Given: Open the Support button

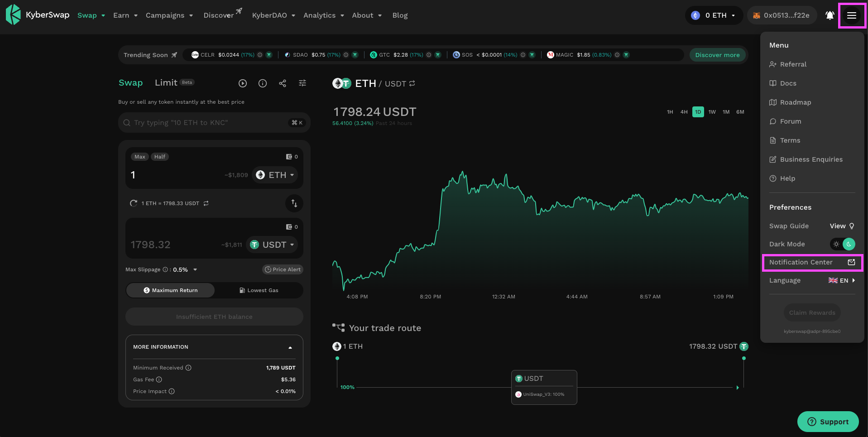Looking at the screenshot, I should pos(828,422).
